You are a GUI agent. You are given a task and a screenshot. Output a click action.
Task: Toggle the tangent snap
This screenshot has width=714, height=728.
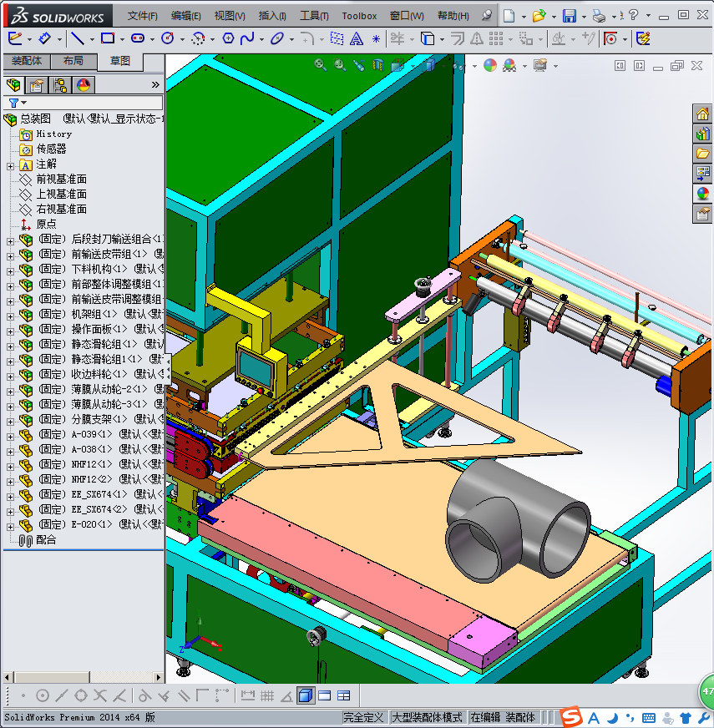[145, 695]
